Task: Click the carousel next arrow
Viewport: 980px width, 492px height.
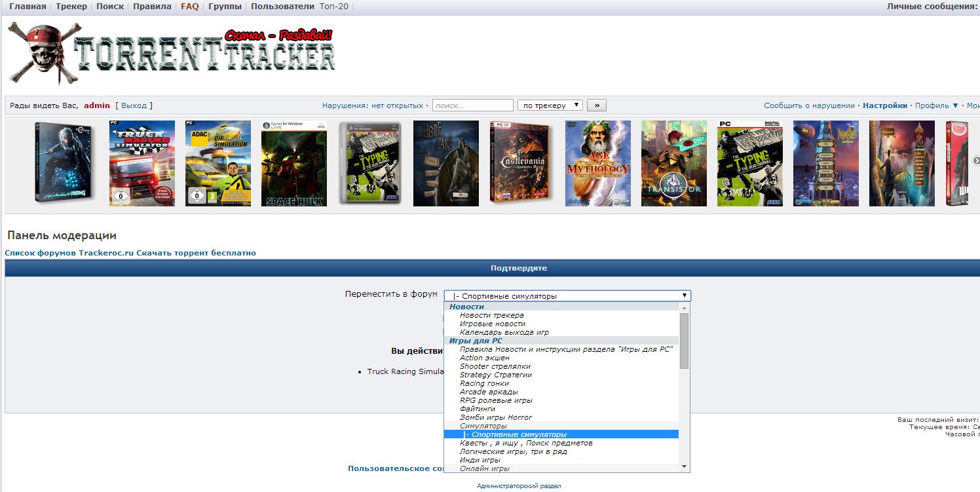Action: (975, 161)
